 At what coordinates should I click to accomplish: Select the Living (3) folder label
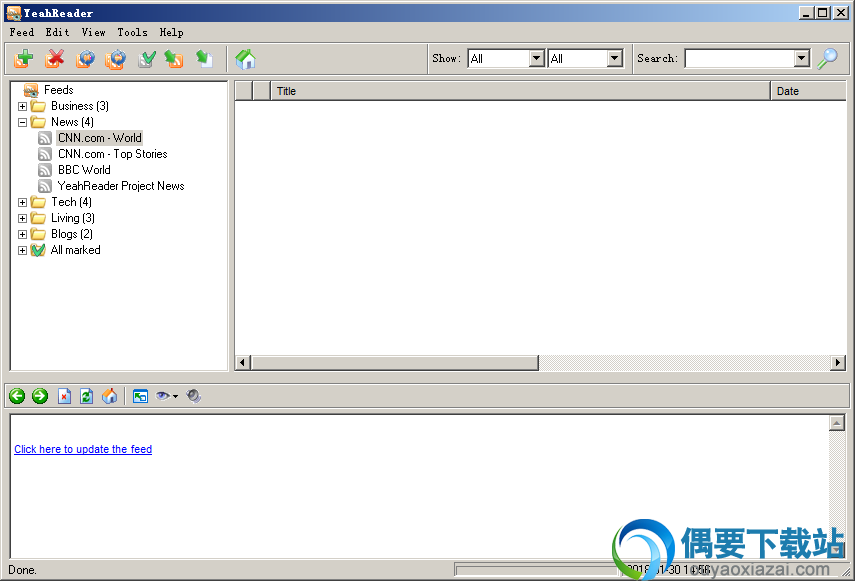[73, 218]
